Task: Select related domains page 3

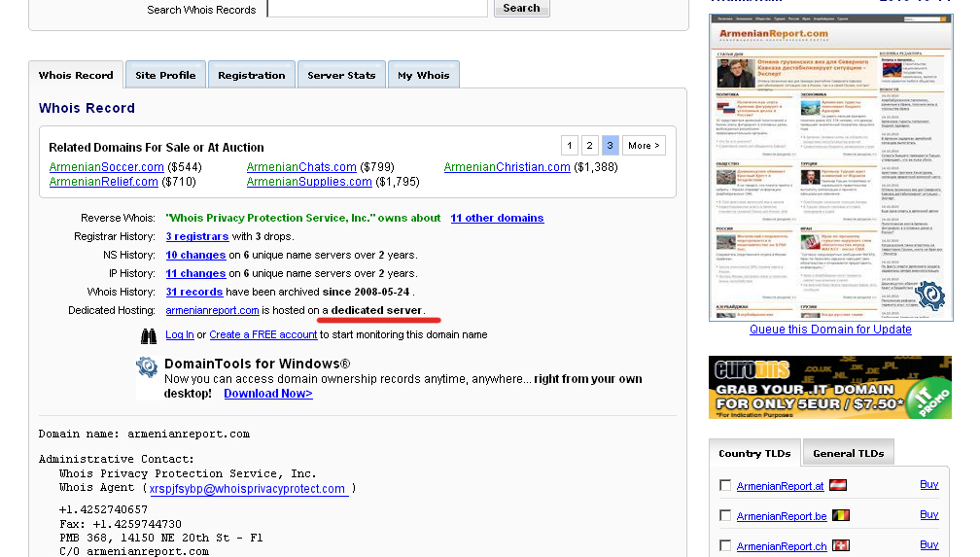Action: [610, 145]
